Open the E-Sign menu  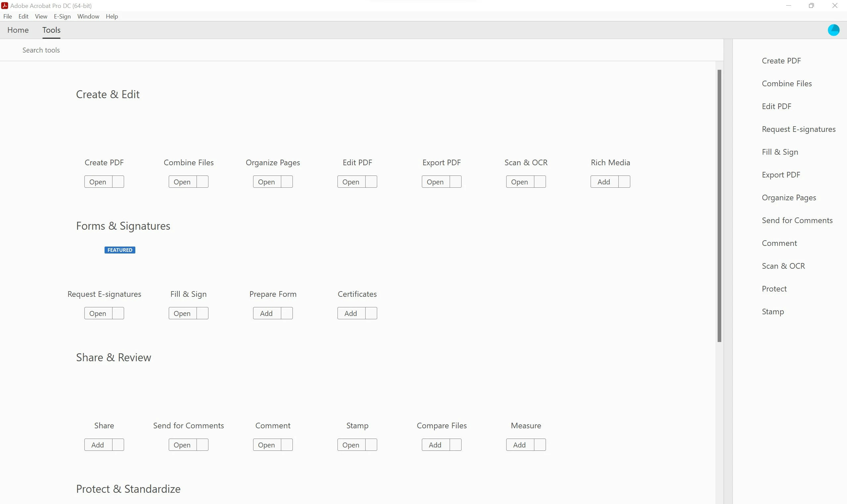pos(62,16)
